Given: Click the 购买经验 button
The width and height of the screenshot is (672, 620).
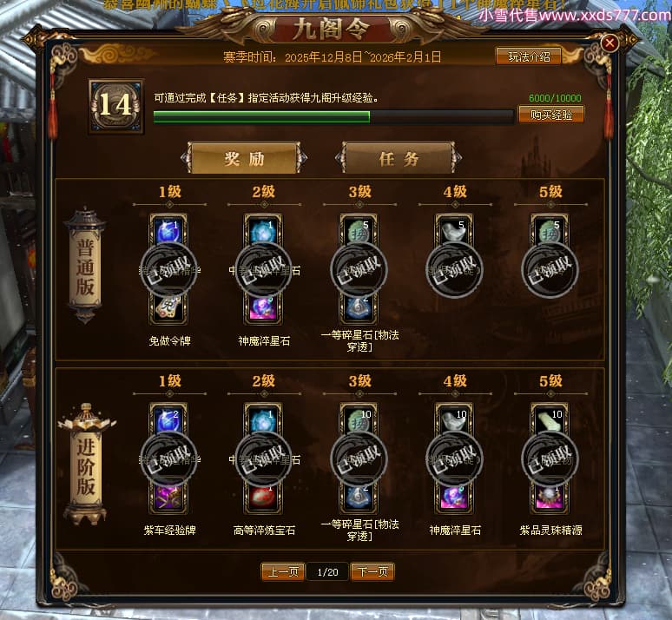Looking at the screenshot, I should point(551,115).
